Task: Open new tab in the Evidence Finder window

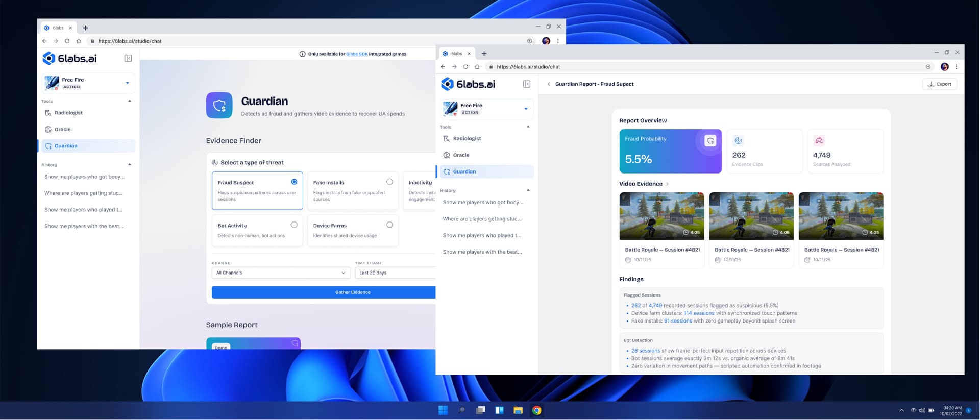Action: (x=86, y=28)
